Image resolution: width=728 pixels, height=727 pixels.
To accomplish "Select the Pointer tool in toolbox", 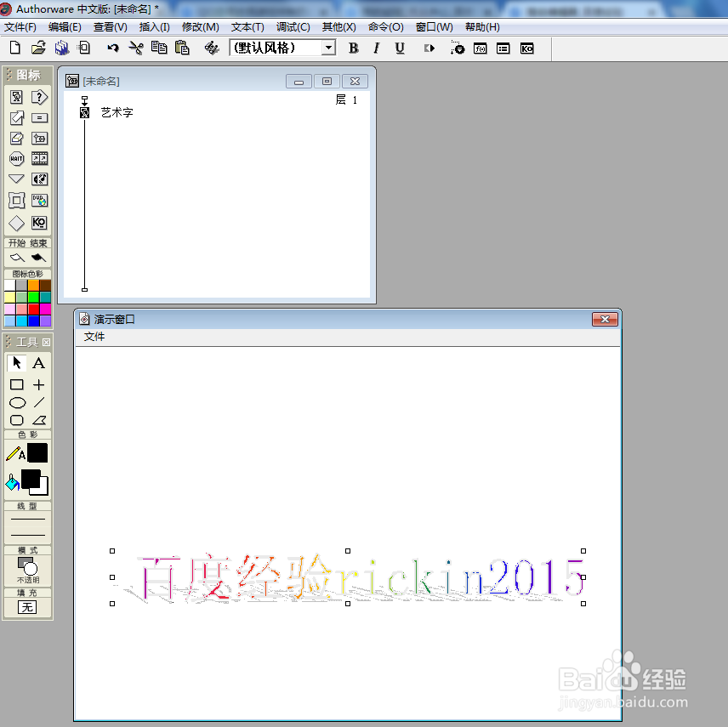I will click(x=17, y=362).
